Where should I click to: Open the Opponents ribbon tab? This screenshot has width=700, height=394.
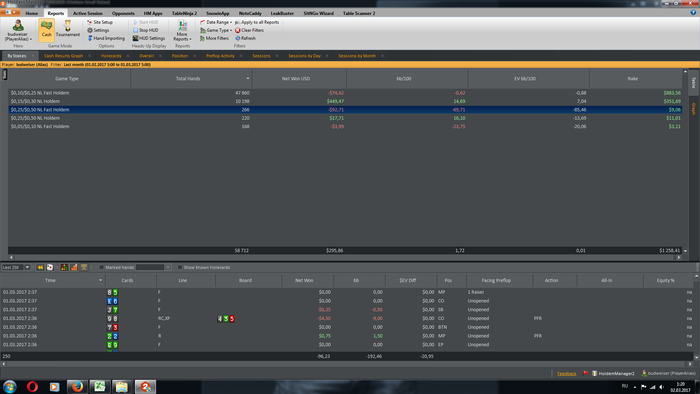[x=123, y=13]
